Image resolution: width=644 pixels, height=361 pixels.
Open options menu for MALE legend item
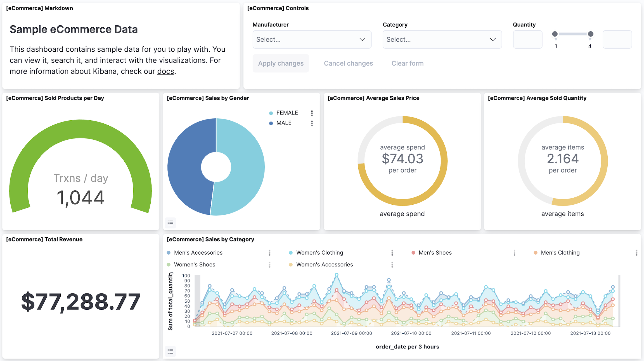coord(312,123)
